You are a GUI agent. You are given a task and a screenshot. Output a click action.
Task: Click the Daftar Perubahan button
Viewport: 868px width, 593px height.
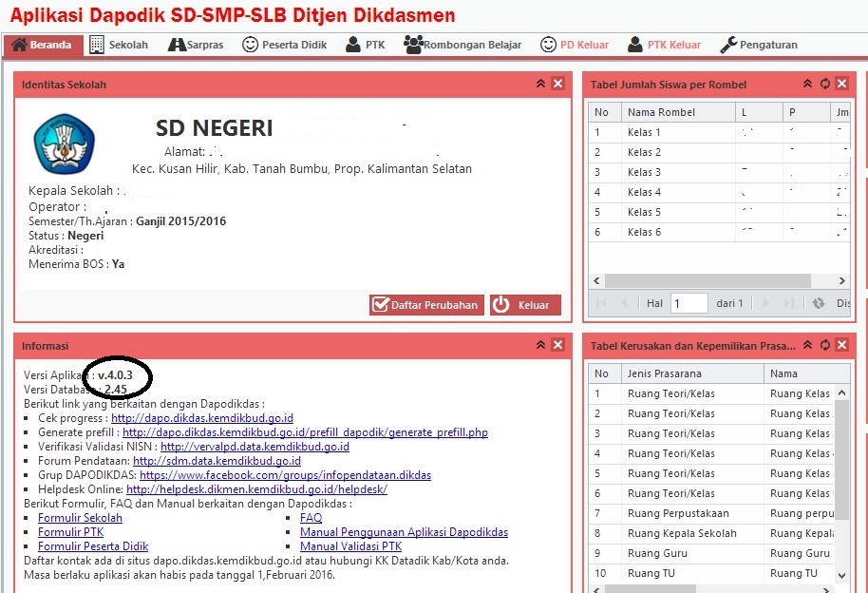coord(426,305)
